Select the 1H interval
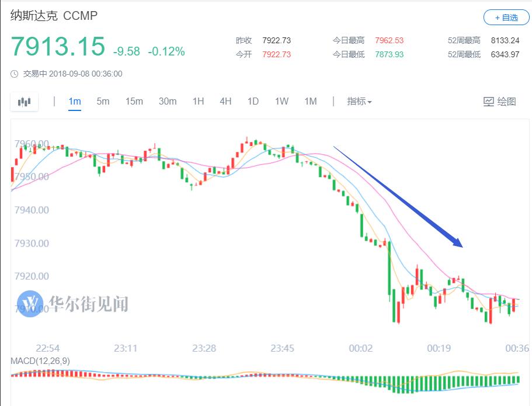The width and height of the screenshot is (532, 406). [199, 102]
